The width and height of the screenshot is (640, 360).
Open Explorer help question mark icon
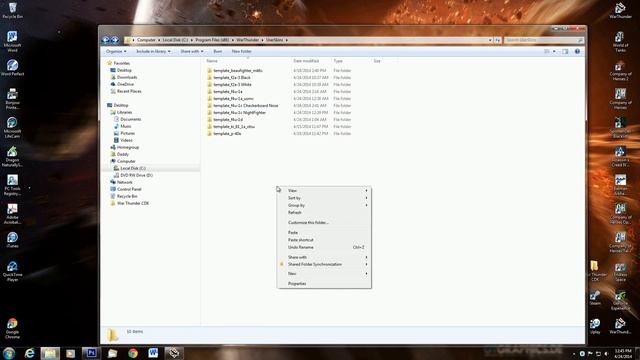[x=577, y=51]
